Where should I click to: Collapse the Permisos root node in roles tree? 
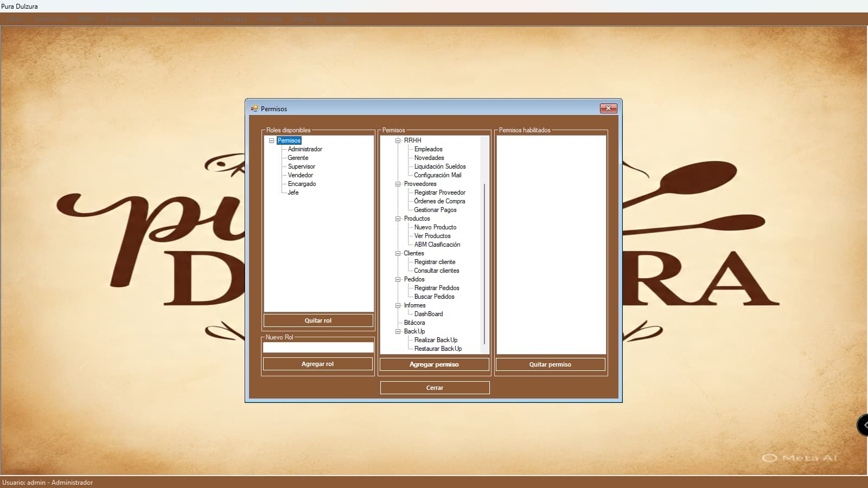click(272, 140)
